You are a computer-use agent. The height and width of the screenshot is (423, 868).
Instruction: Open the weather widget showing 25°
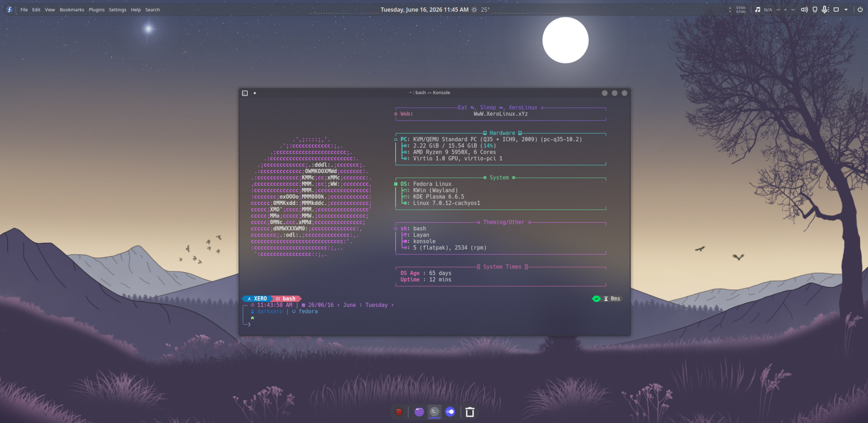click(x=481, y=10)
